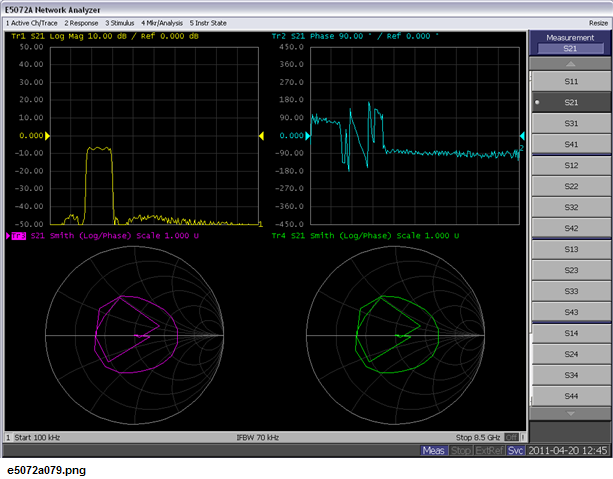The image size is (613, 479).
Task: Select the S43 measurement softkey
Action: click(571, 312)
